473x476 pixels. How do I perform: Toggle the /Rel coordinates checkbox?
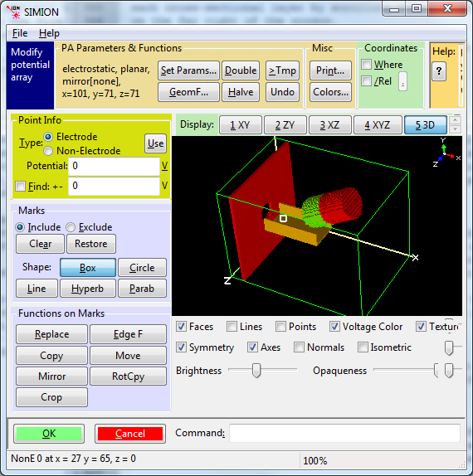tap(367, 81)
